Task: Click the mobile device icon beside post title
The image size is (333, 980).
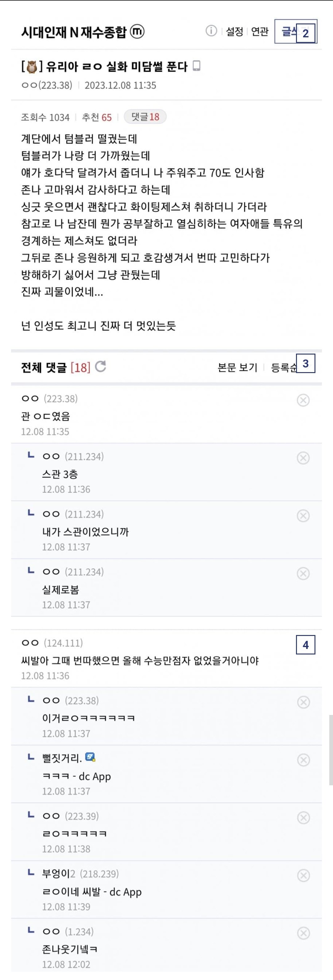Action: coord(196,66)
